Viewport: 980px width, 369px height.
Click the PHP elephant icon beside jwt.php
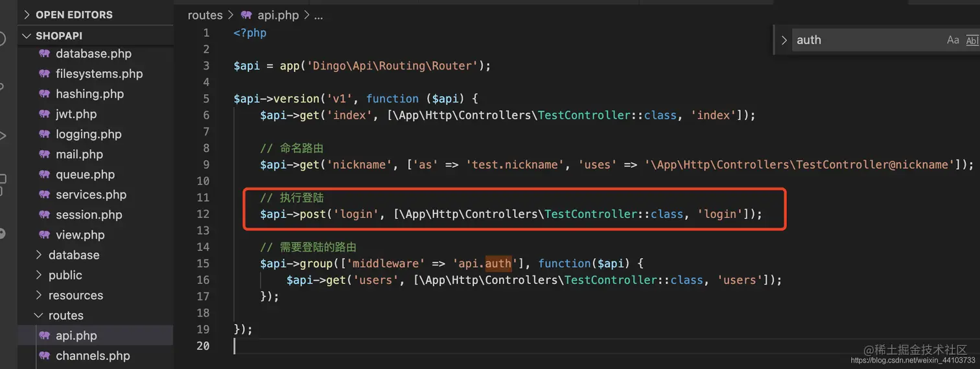pyautogui.click(x=44, y=113)
